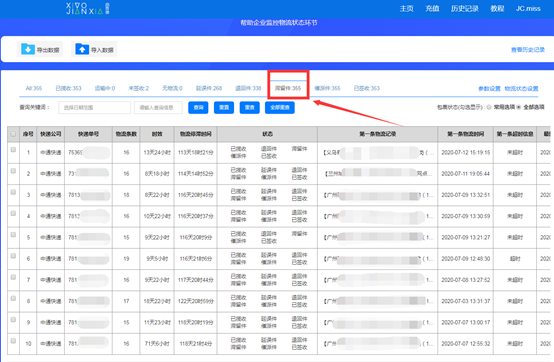
Task: Click the 第一条物流时间 column header
Action: pos(466,134)
